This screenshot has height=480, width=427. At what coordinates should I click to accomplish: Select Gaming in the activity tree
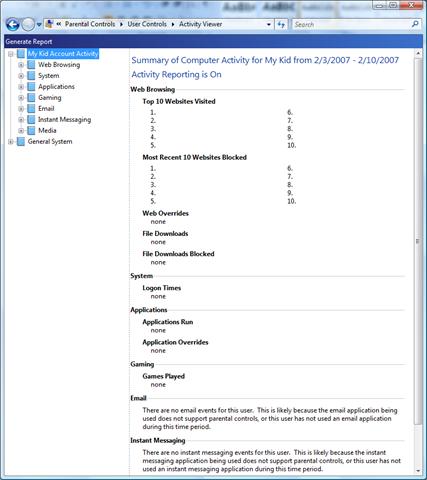[x=50, y=98]
